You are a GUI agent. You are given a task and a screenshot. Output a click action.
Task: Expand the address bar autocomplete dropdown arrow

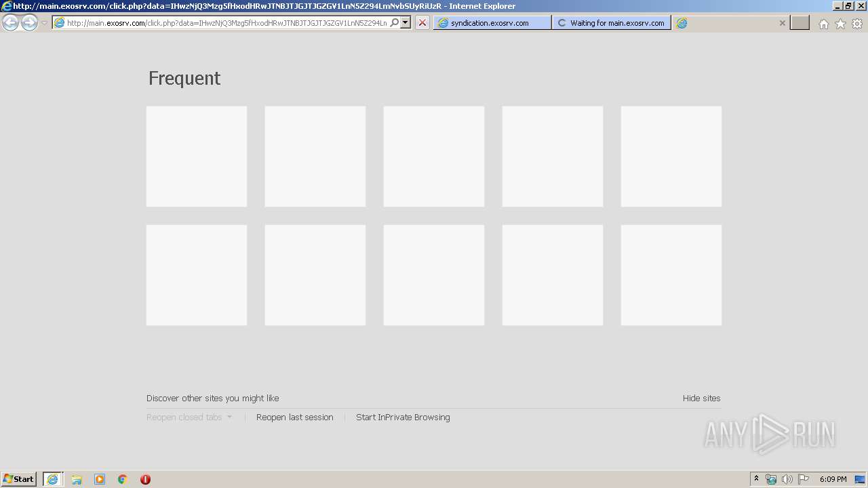(x=406, y=23)
